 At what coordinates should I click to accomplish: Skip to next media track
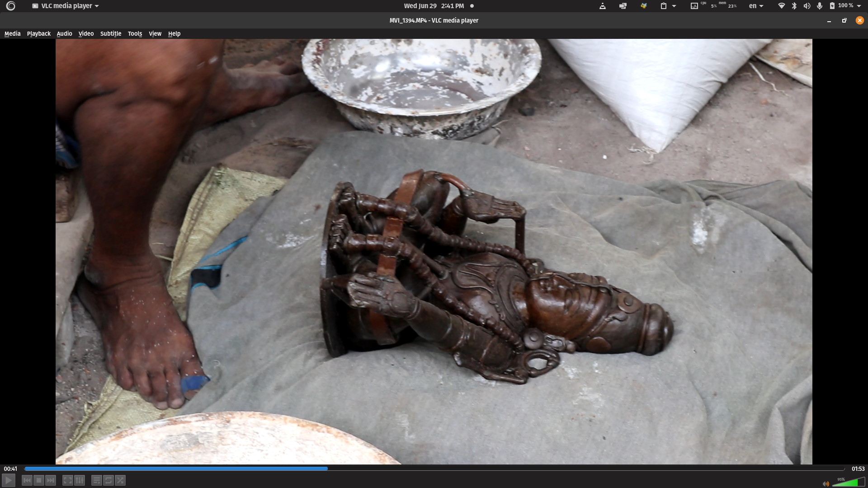pos(51,480)
